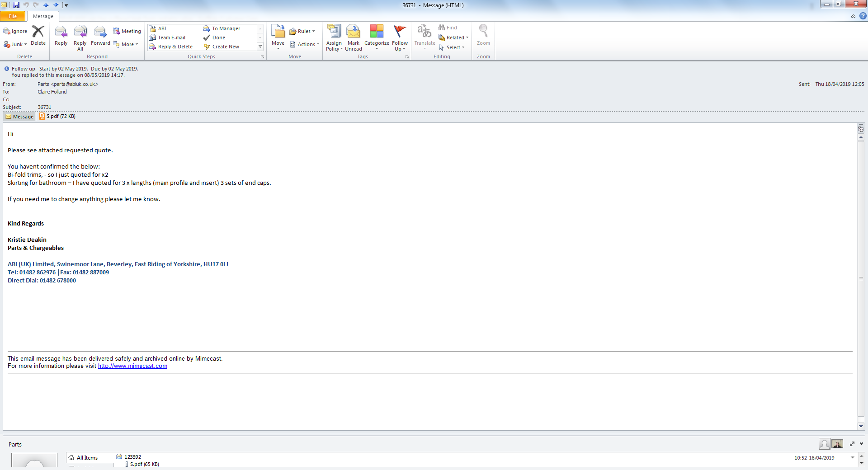Click sender Parts <parts@abiuk.co.uk>
This screenshot has height=470, width=868.
(x=68, y=84)
